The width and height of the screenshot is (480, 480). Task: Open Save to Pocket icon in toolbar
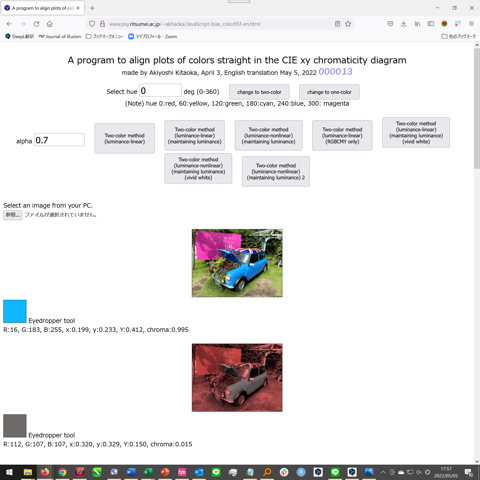point(390,24)
